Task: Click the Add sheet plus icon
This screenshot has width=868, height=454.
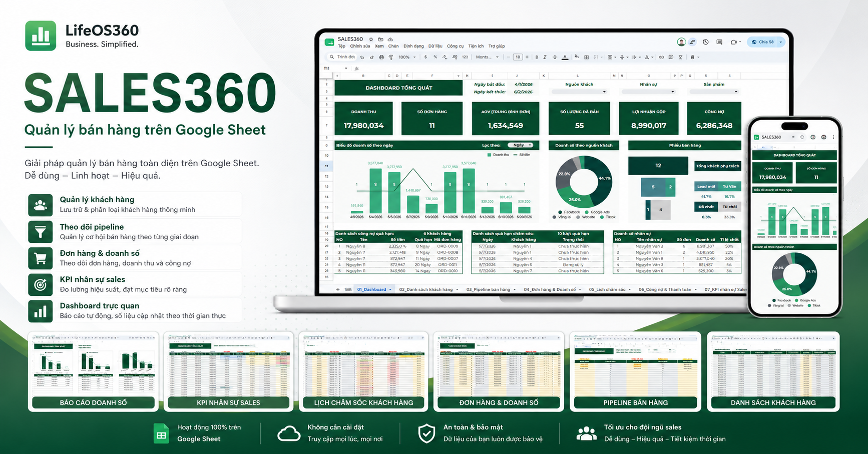Action: 338,289
